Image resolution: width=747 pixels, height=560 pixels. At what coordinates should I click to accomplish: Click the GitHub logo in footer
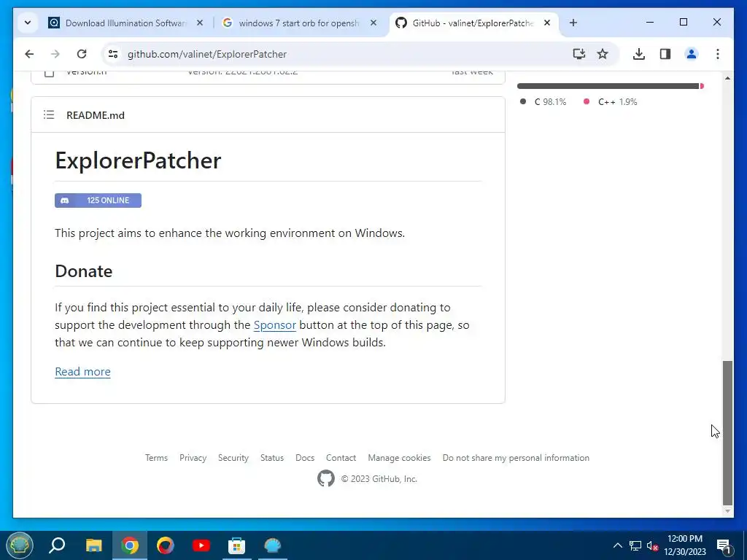(x=326, y=478)
